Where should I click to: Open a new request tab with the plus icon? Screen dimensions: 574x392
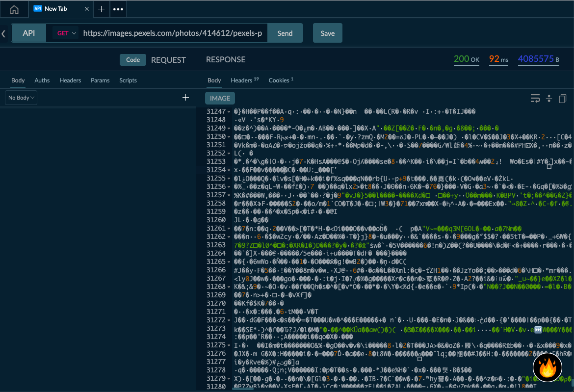coord(102,9)
